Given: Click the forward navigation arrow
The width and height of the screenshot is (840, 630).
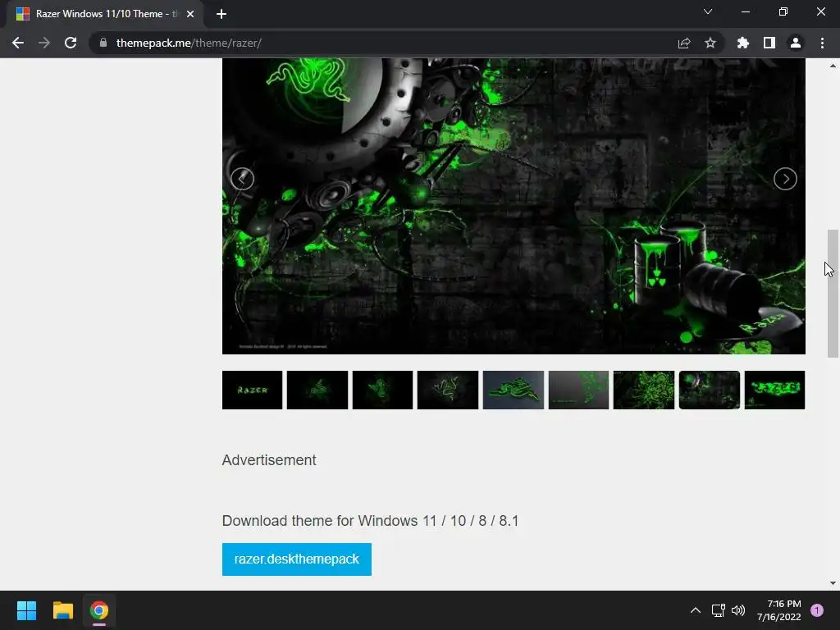Looking at the screenshot, I should click(x=44, y=43).
